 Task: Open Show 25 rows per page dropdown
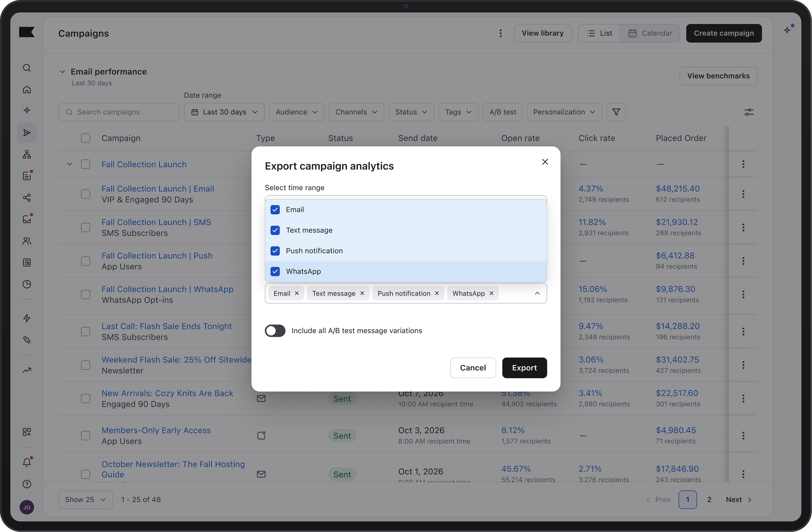[x=85, y=500]
